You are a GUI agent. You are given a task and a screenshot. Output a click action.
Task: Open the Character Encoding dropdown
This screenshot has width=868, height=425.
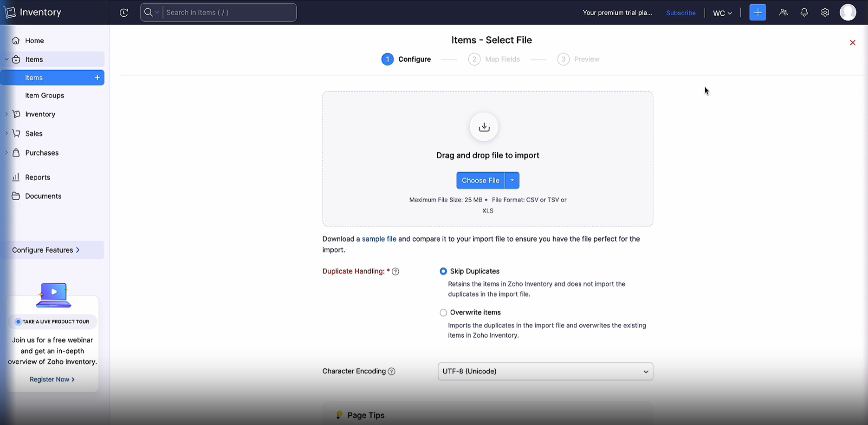point(545,372)
